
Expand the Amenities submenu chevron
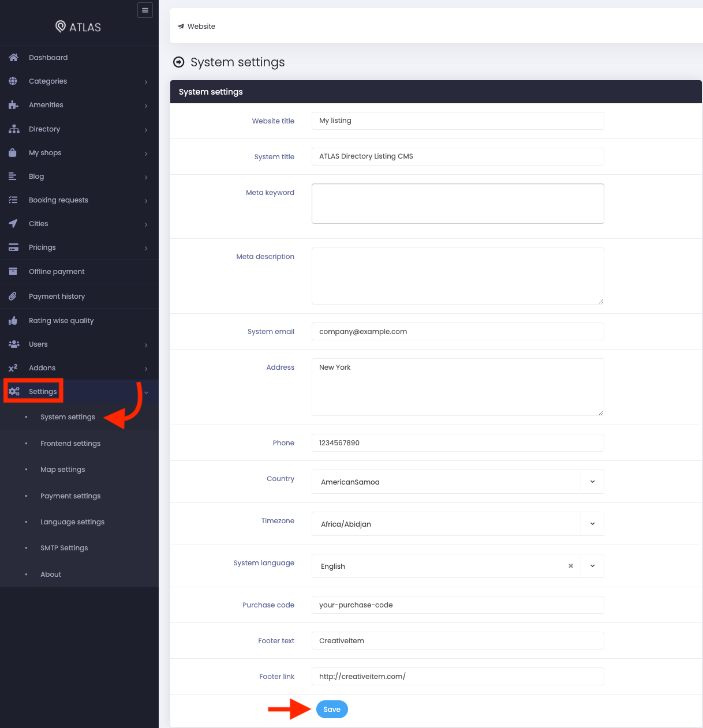click(x=146, y=106)
